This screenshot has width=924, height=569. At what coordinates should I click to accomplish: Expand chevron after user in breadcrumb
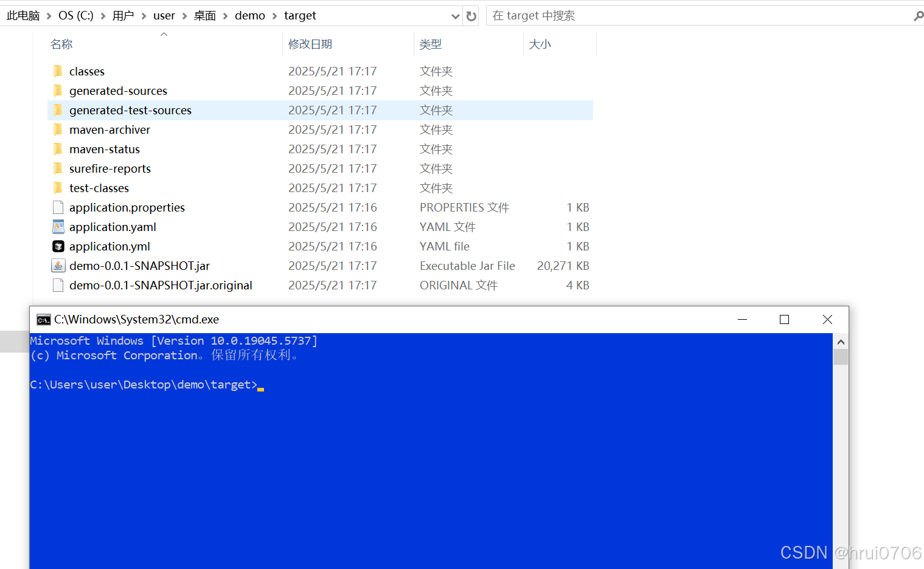[184, 16]
